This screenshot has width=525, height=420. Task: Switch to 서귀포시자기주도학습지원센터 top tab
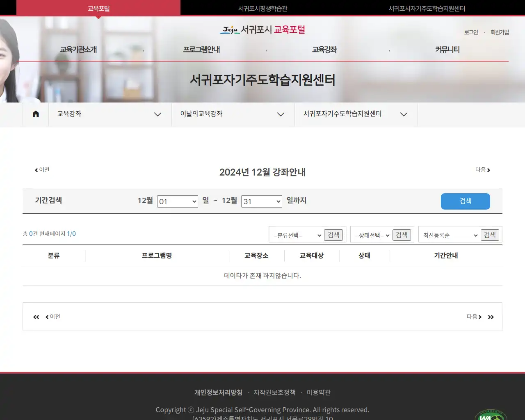[x=427, y=8]
